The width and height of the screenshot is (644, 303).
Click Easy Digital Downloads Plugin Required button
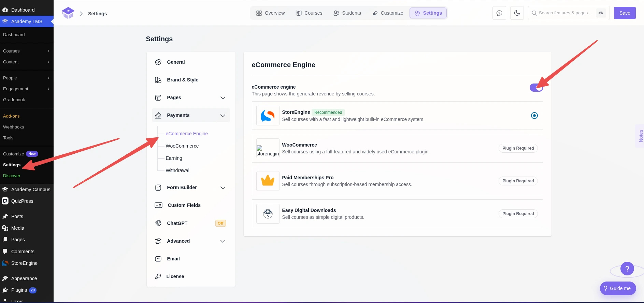(x=518, y=214)
